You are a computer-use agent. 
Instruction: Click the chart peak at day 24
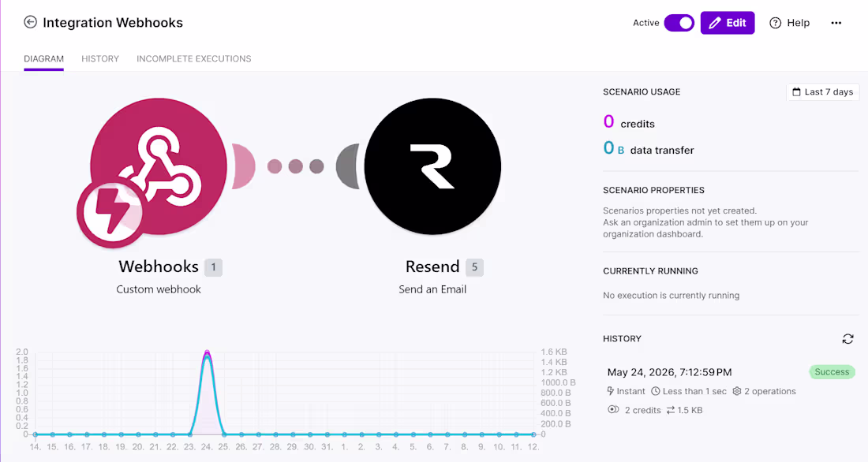[x=207, y=353]
